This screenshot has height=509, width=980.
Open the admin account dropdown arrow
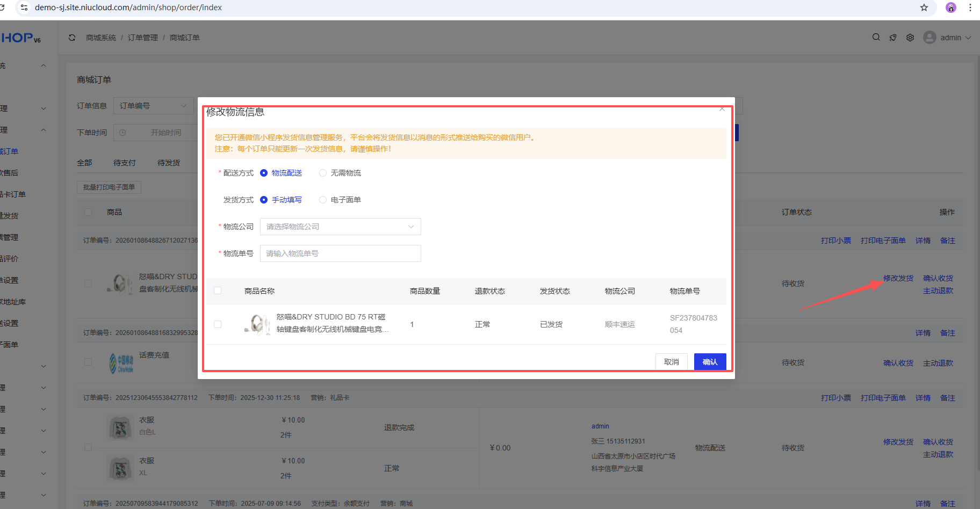968,38
